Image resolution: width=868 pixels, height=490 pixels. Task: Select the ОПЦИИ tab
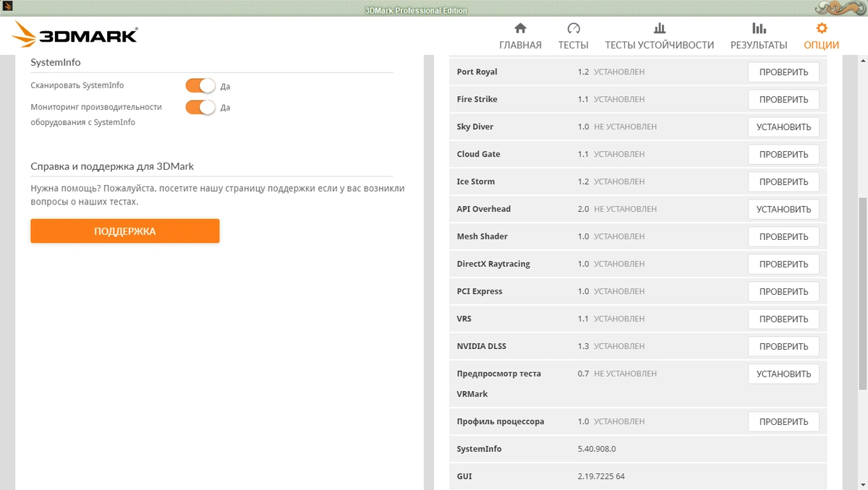tap(822, 45)
